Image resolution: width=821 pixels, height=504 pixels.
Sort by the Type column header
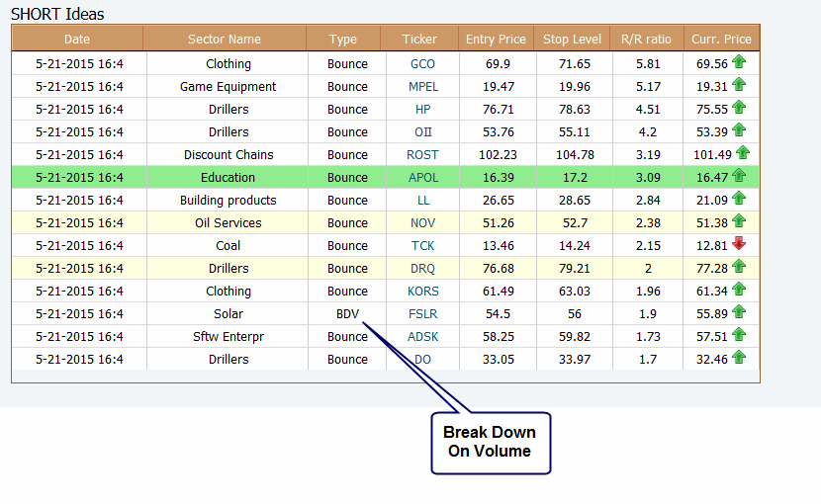343,39
